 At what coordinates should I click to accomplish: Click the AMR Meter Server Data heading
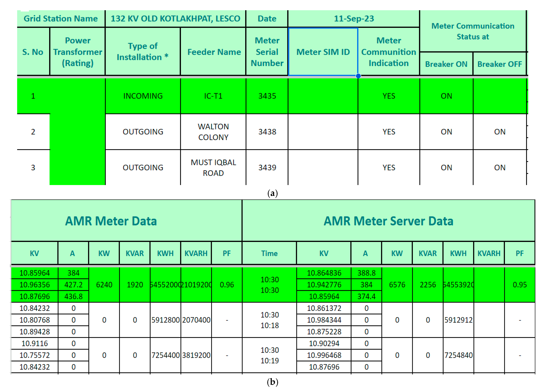(388, 221)
